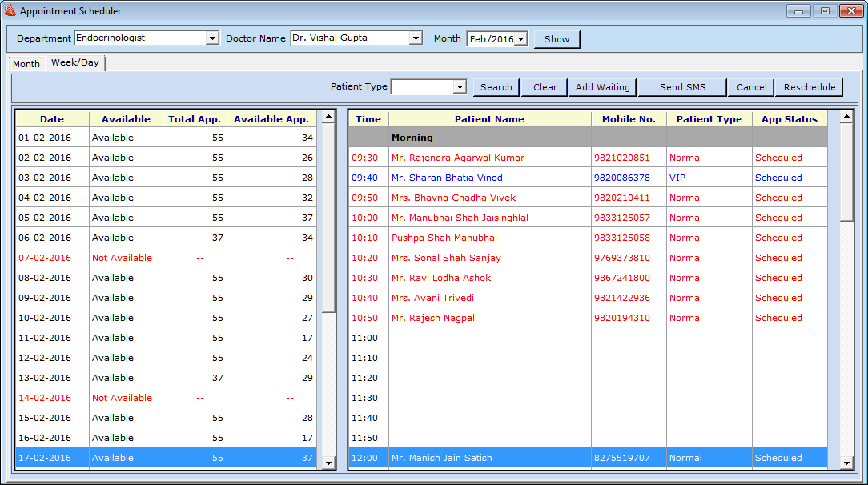Screen dimensions: 868x485
Task: Expand the Patient Type filter dropdown
Action: pos(460,87)
